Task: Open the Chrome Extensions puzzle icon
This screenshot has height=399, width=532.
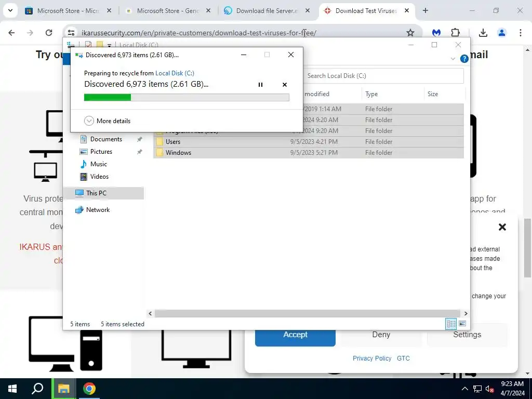Action: 455,33
